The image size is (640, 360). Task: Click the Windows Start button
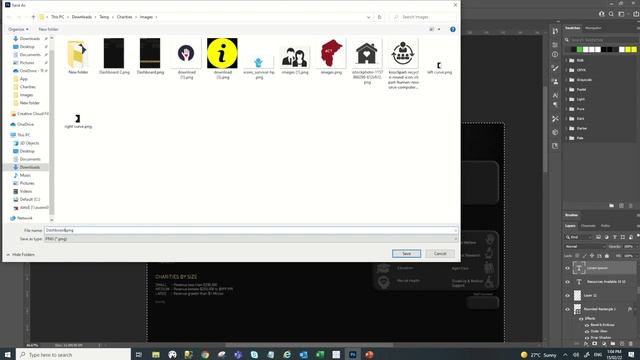click(x=7, y=355)
